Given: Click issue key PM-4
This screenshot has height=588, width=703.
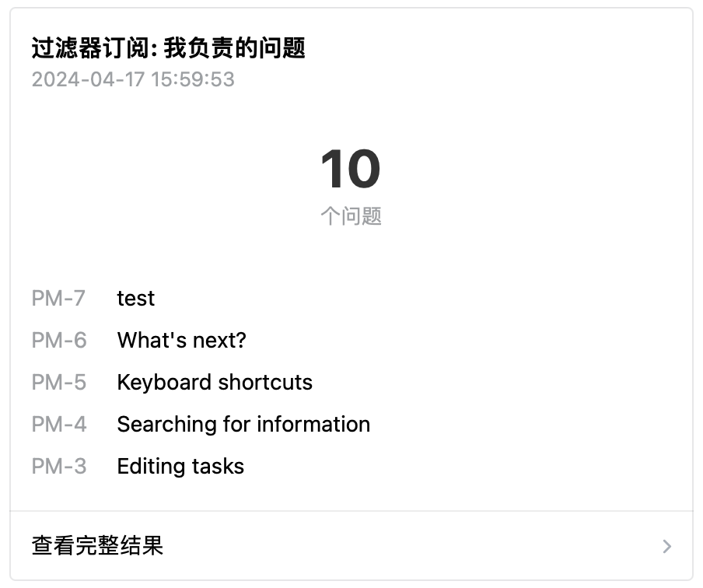Looking at the screenshot, I should pos(58,425).
